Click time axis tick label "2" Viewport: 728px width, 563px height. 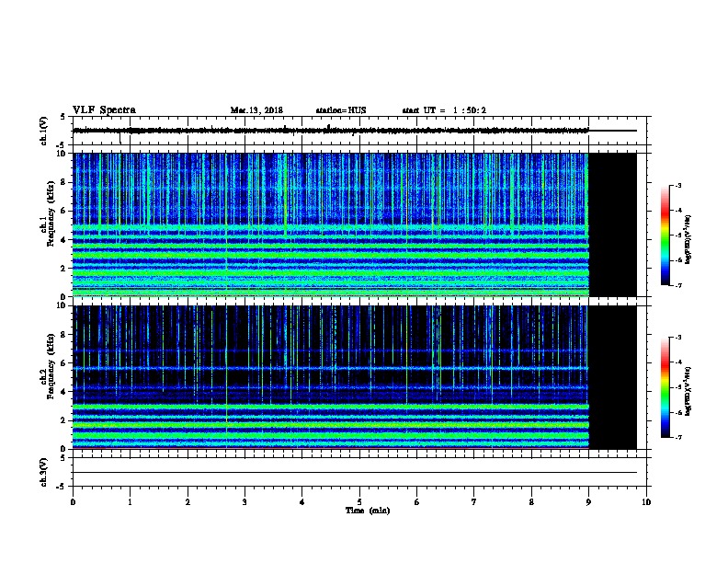click(188, 502)
